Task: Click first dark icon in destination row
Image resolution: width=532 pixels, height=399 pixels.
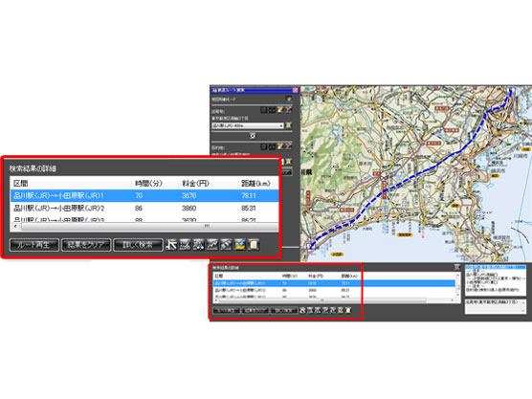Action: click(x=264, y=146)
